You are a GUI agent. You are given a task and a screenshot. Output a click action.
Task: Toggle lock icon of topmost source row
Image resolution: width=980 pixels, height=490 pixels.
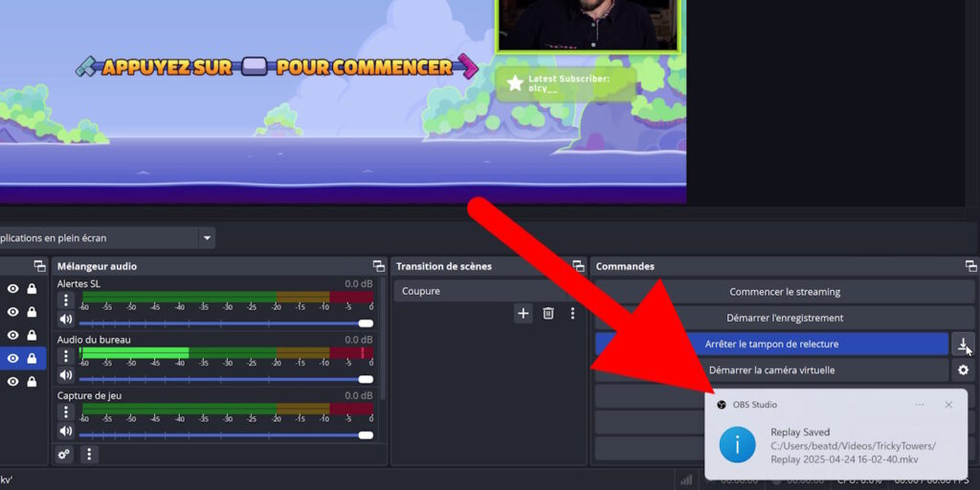pyautogui.click(x=32, y=289)
